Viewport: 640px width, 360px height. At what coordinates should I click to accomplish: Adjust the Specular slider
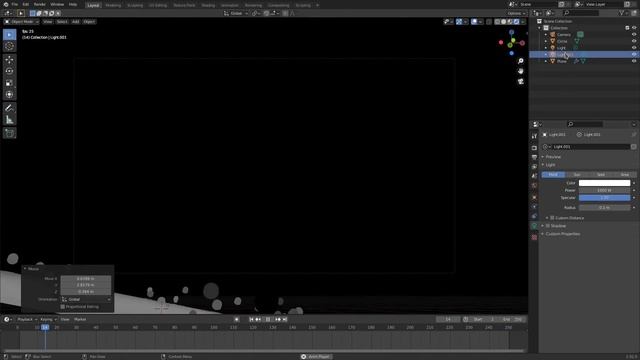[604, 198]
